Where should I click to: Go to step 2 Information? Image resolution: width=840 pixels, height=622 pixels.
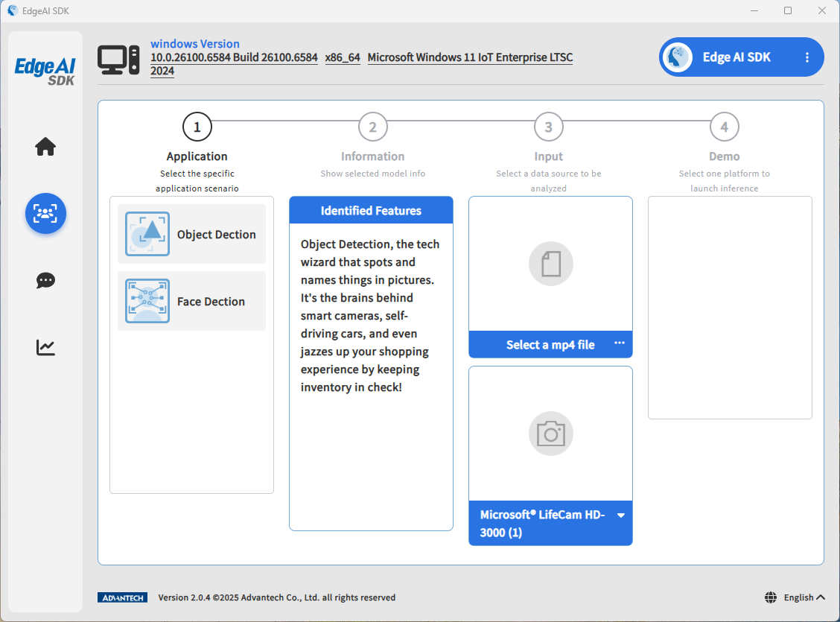click(373, 127)
